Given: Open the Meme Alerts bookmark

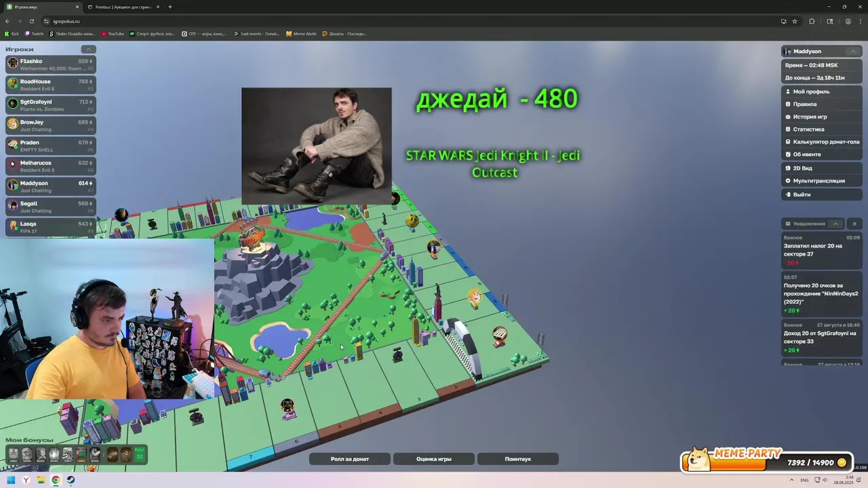Looking at the screenshot, I should pos(301,33).
